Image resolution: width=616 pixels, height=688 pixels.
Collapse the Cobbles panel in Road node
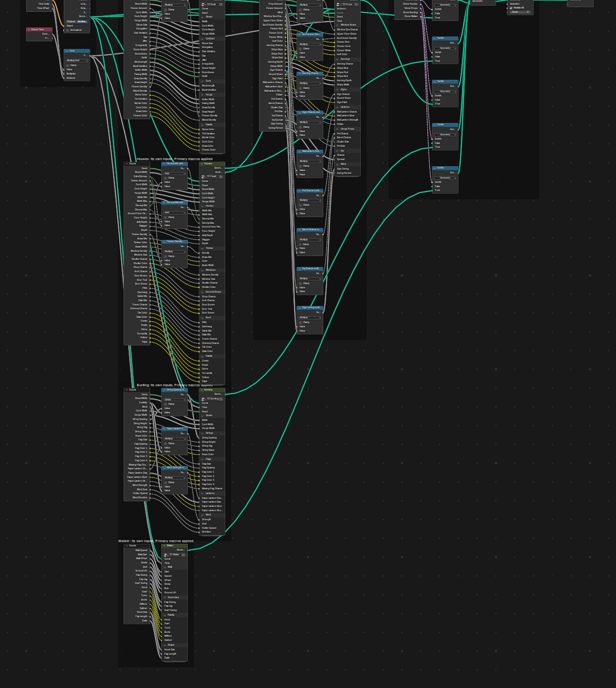(202, 38)
